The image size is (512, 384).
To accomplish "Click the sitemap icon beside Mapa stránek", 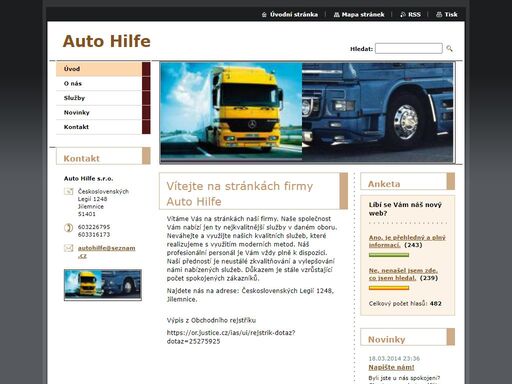I will click(x=337, y=15).
